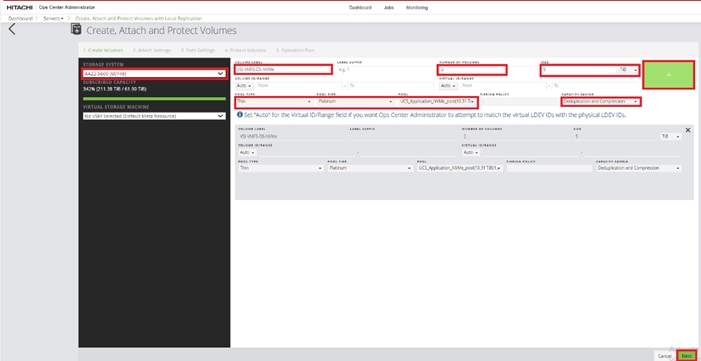701x361 pixels.
Task: Click the Virtual ID Range To field
Action: tap(596, 85)
